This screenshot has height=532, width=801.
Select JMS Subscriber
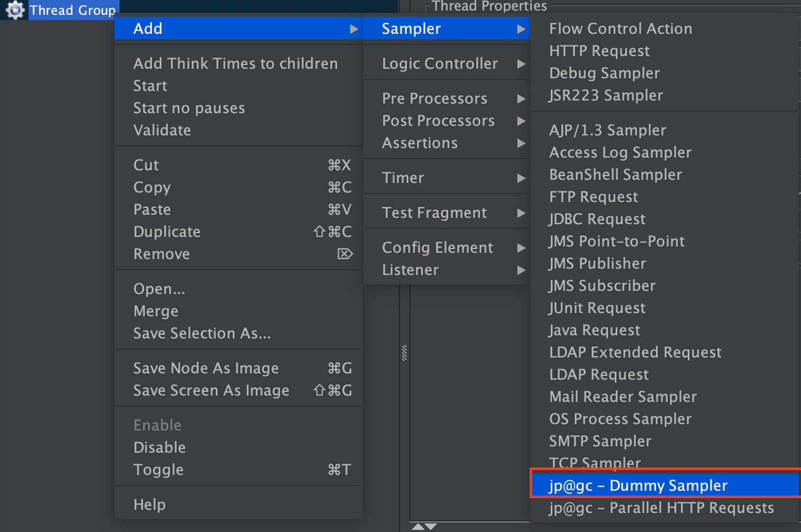666,286
